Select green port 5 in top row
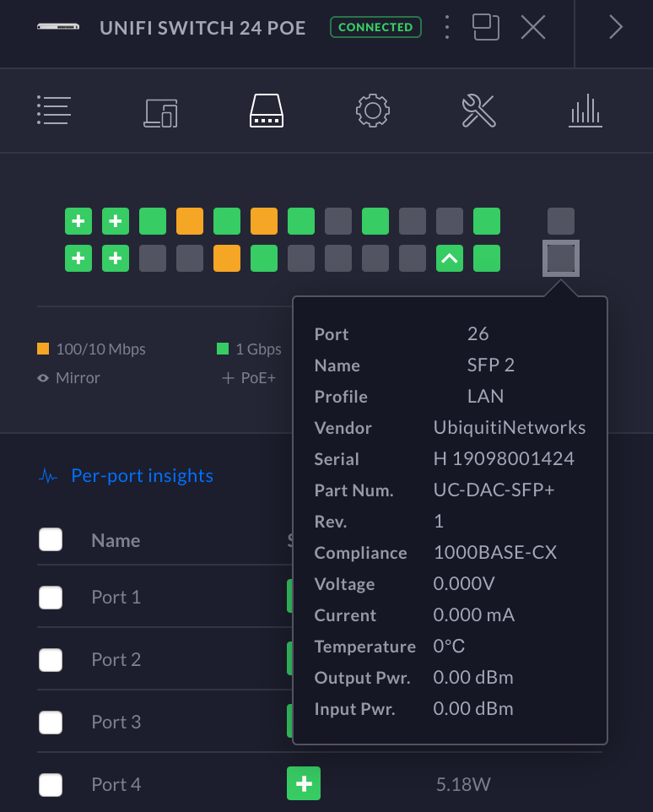The image size is (653, 812). (x=153, y=221)
